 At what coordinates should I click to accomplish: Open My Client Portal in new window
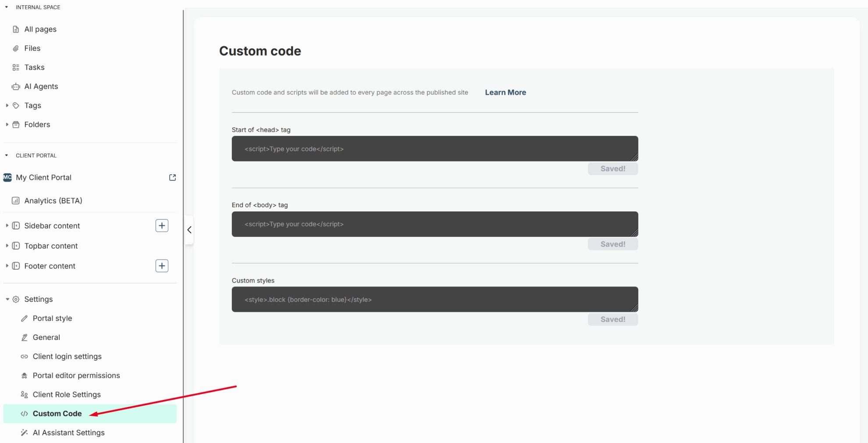point(172,177)
